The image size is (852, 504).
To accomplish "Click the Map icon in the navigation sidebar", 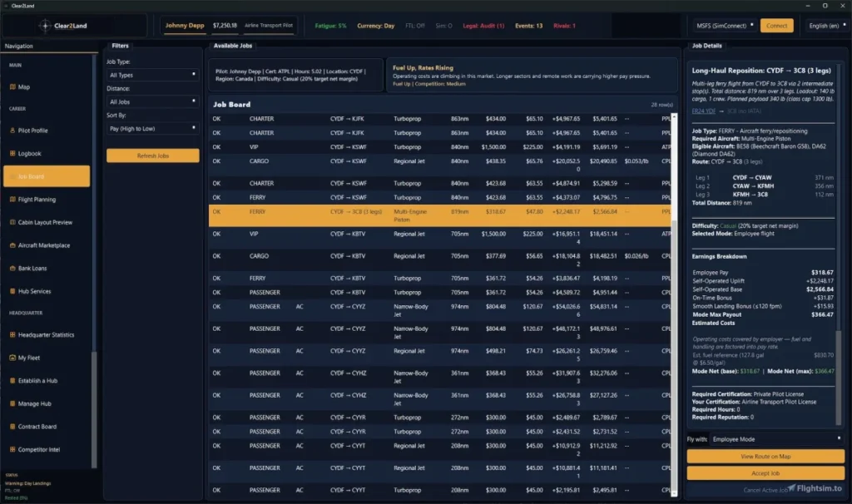I will click(12, 86).
